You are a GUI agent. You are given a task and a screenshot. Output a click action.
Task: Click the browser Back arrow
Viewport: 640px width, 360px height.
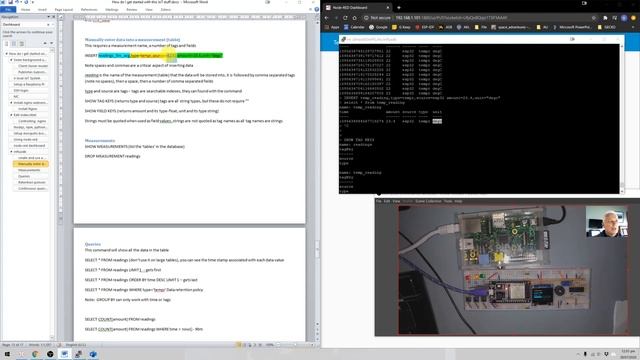click(327, 18)
